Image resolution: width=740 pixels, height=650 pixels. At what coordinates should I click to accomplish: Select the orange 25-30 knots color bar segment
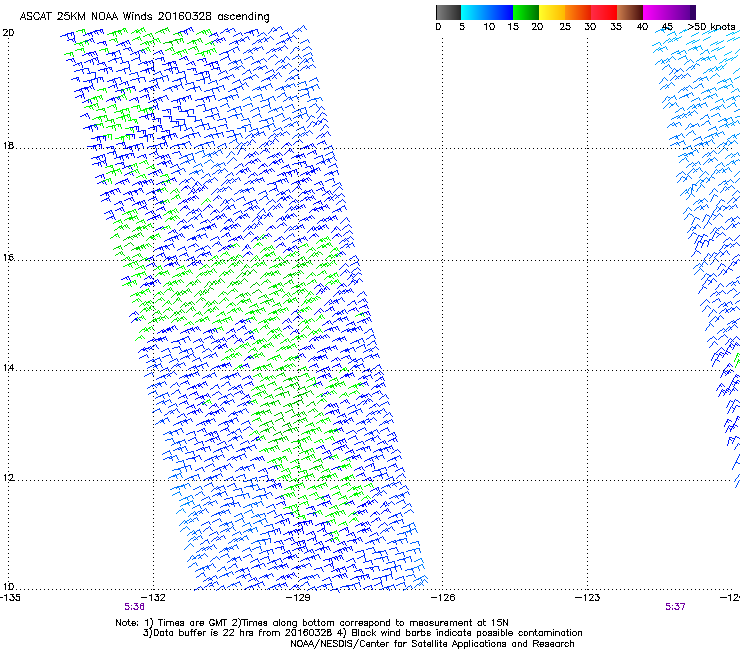tap(578, 12)
